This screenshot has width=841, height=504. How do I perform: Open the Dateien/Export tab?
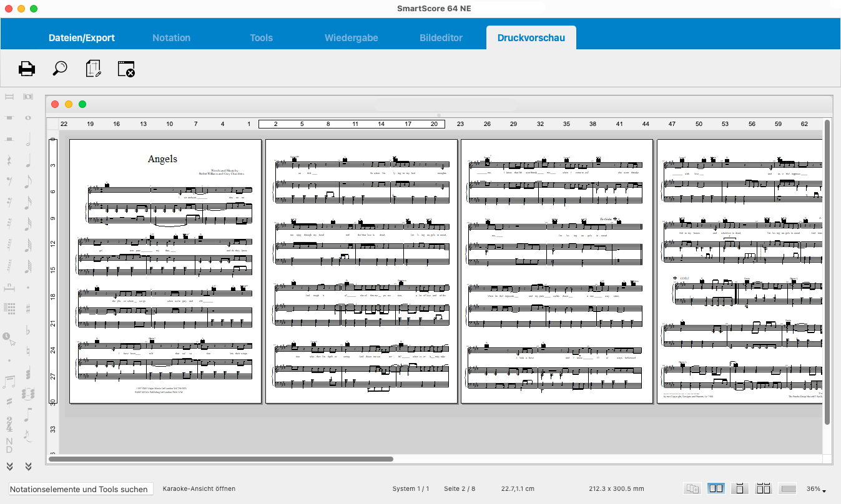(x=82, y=37)
